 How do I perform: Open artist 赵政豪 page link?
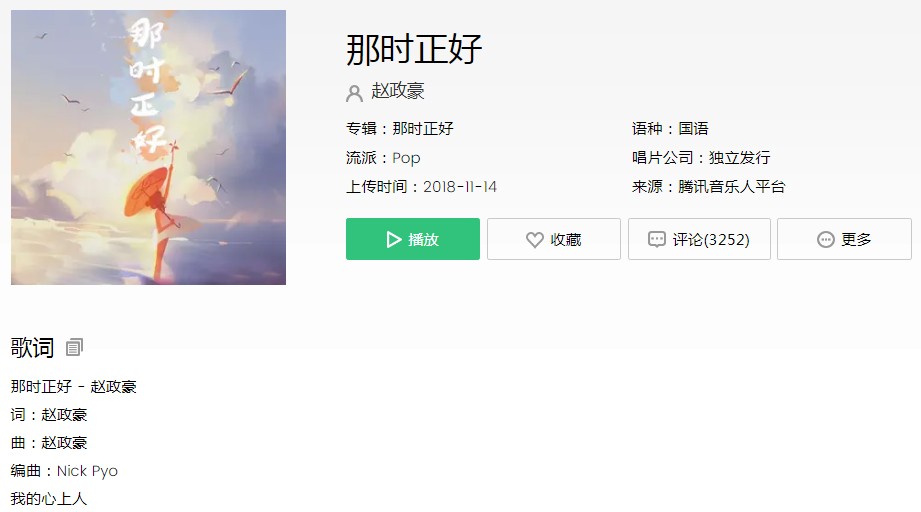[398, 91]
